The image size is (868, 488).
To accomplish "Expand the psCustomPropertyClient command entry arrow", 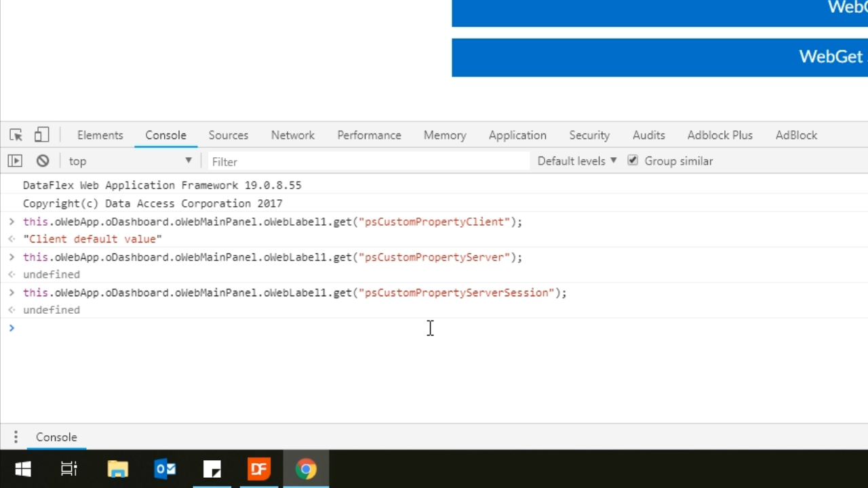I will [x=12, y=222].
